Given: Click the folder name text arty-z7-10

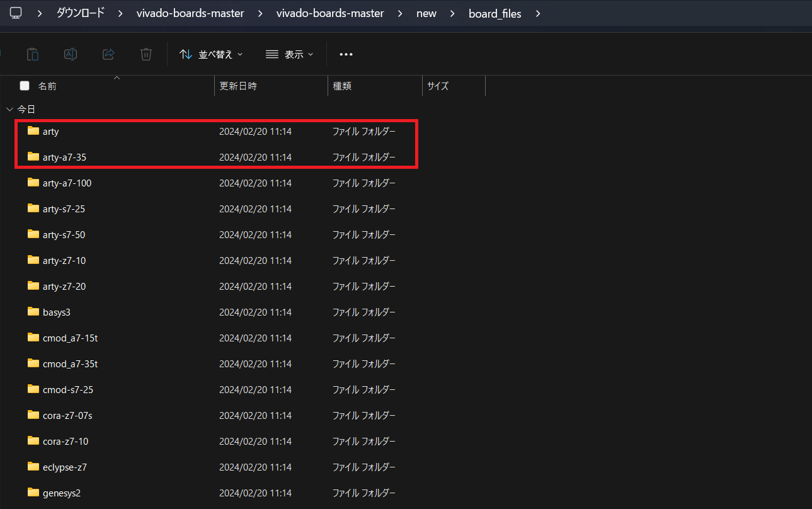Looking at the screenshot, I should (x=64, y=261).
